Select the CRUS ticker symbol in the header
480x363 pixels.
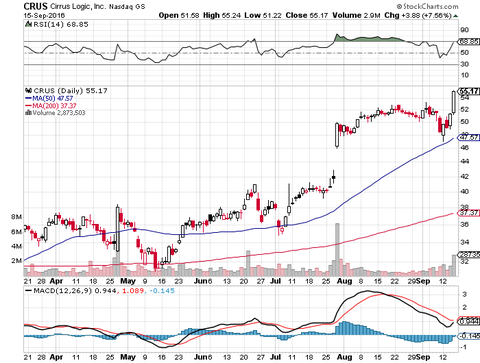pos(36,6)
